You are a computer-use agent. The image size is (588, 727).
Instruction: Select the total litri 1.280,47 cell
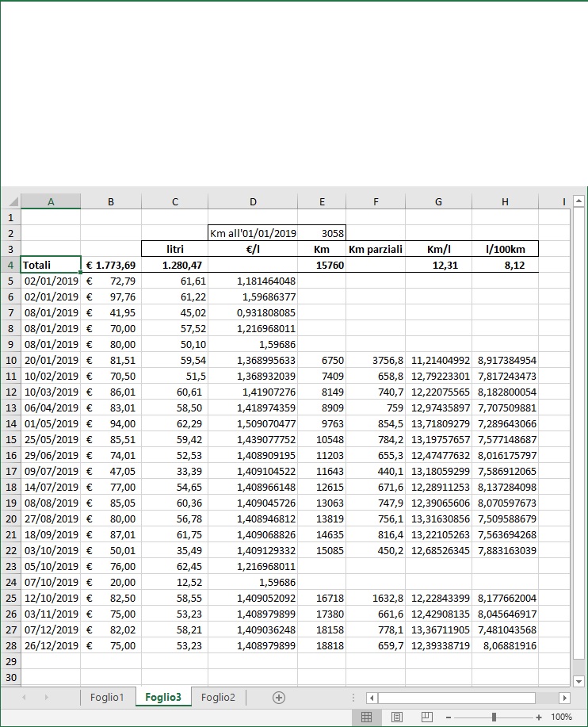[x=174, y=266]
